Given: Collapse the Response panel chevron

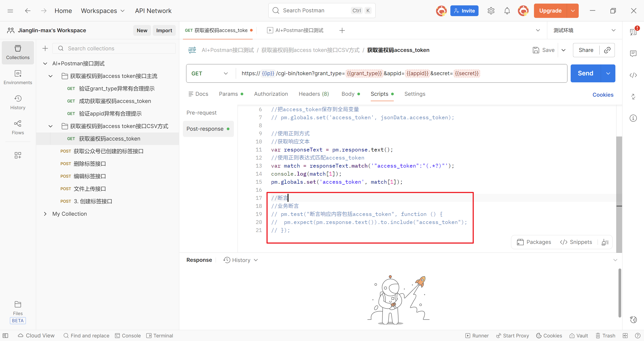Looking at the screenshot, I should point(615,260).
